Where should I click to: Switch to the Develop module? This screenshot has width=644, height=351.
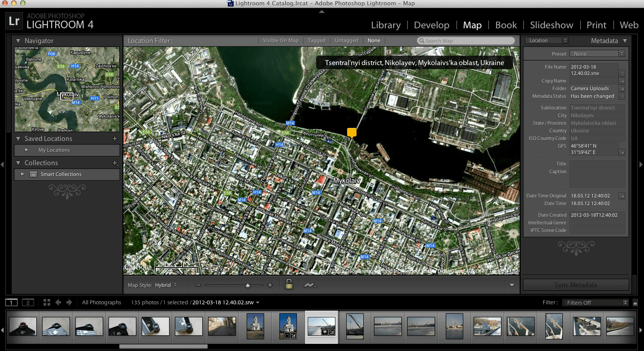click(431, 25)
